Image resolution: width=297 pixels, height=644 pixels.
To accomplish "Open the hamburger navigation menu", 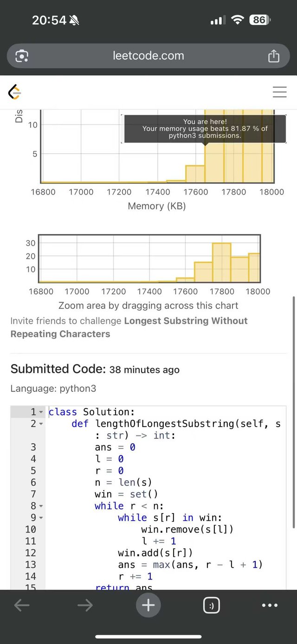I will click(279, 92).
